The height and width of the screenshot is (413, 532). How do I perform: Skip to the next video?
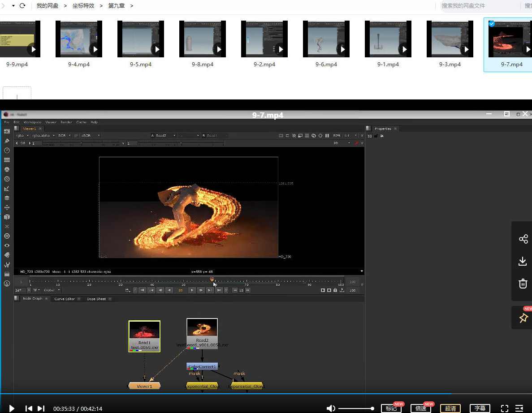click(x=41, y=409)
